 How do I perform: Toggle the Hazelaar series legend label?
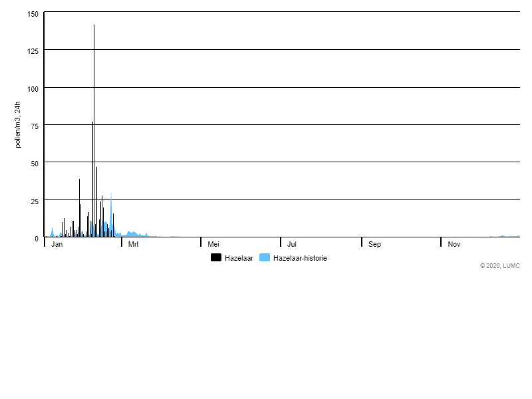coord(239,258)
